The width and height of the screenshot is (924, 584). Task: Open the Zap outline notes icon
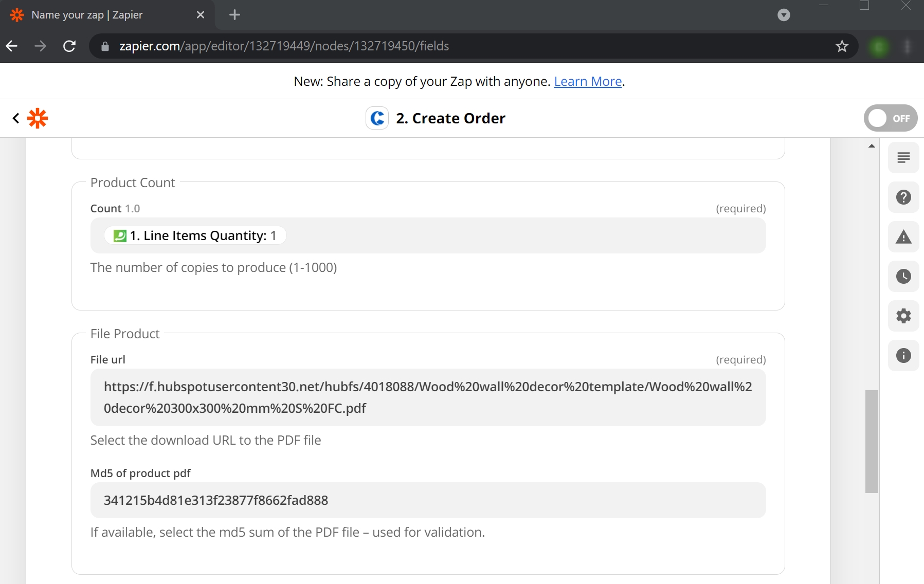(903, 157)
